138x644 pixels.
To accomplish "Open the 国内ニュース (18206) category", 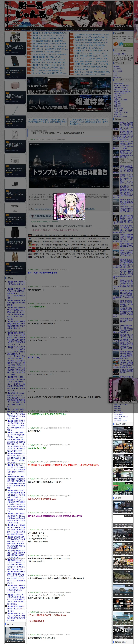I will click(121, 90).
